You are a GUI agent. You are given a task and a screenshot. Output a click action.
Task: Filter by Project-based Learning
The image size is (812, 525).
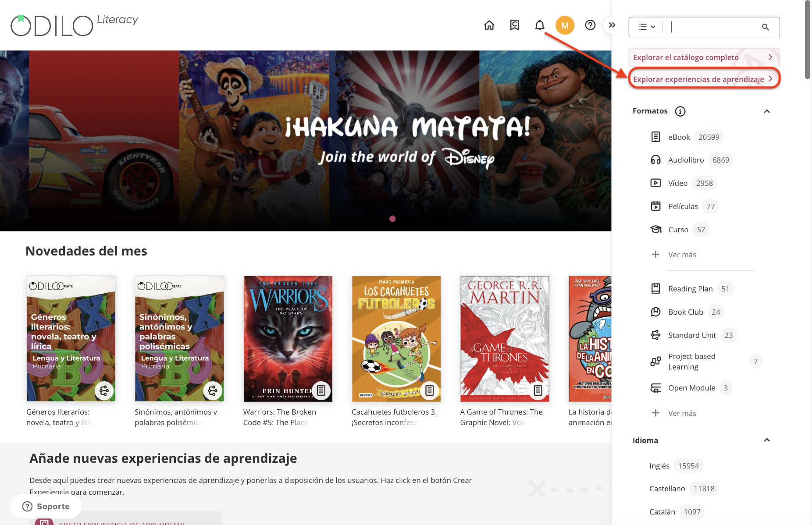706,362
